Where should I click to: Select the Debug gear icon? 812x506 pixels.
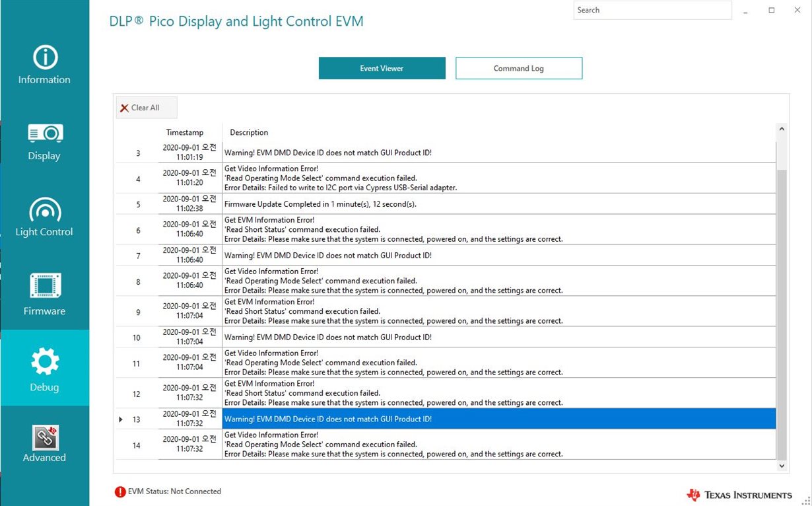click(x=45, y=362)
